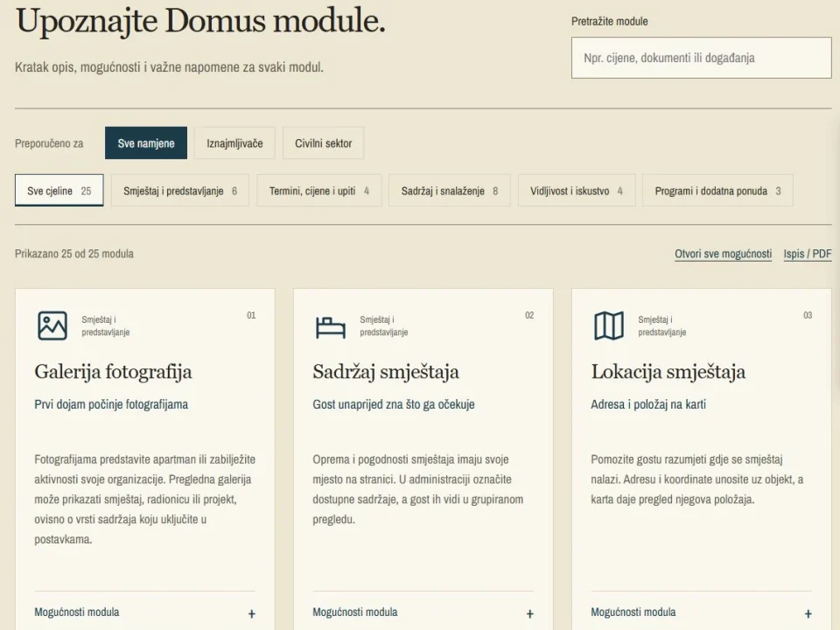Select the Sve namjene filter

146,143
